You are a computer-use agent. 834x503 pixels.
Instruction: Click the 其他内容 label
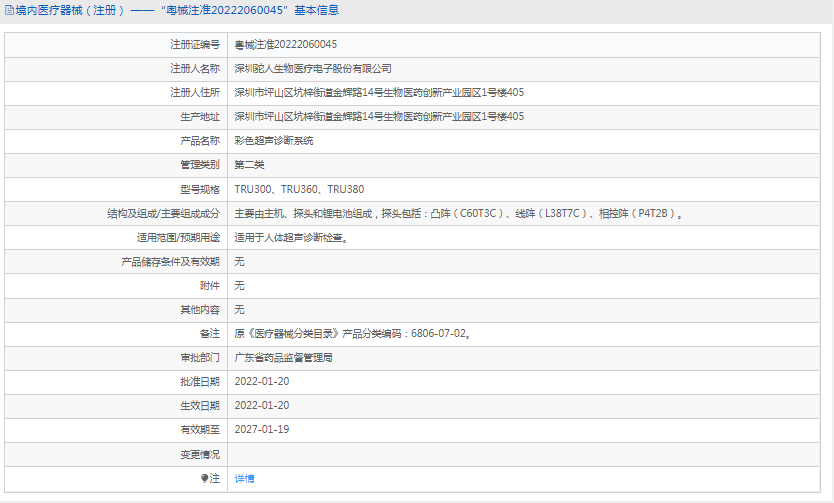(x=200, y=309)
